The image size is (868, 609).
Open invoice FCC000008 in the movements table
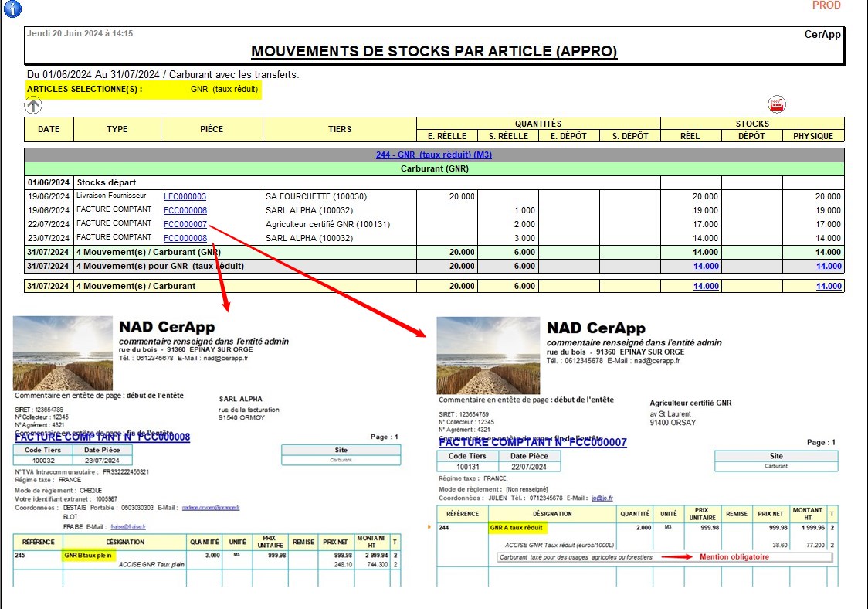185,238
